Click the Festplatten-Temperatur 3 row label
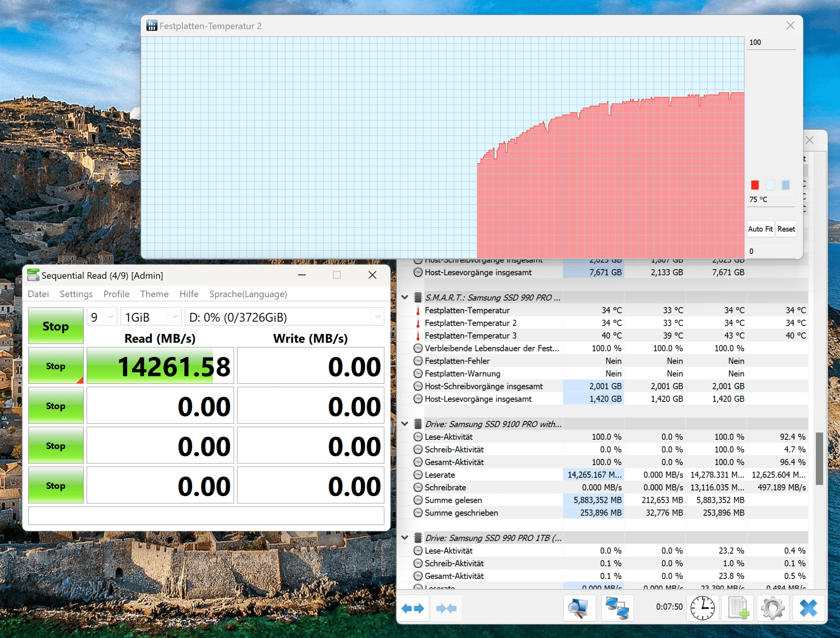The image size is (840, 638). 470,336
